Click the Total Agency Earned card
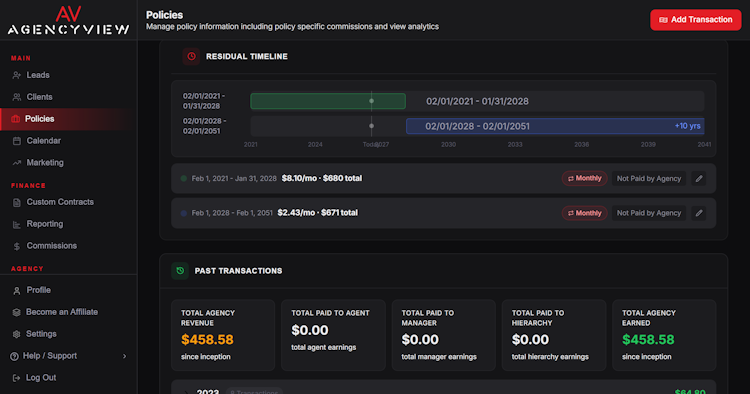 pos(664,335)
